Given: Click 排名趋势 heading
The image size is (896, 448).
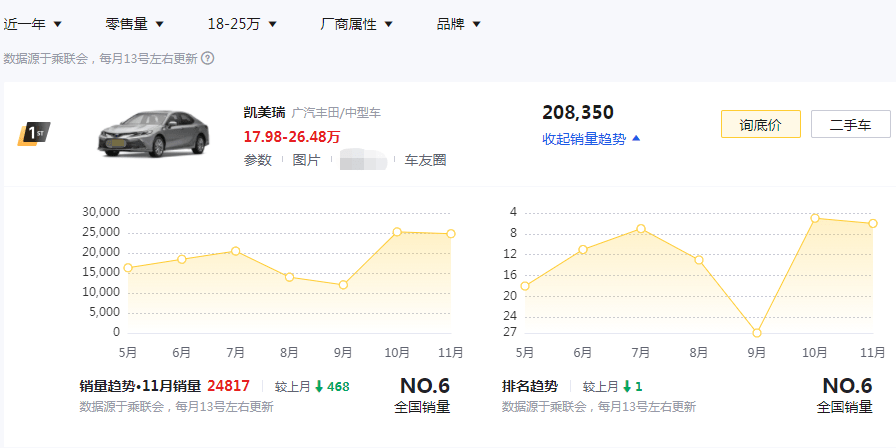Looking at the screenshot, I should [x=530, y=386].
